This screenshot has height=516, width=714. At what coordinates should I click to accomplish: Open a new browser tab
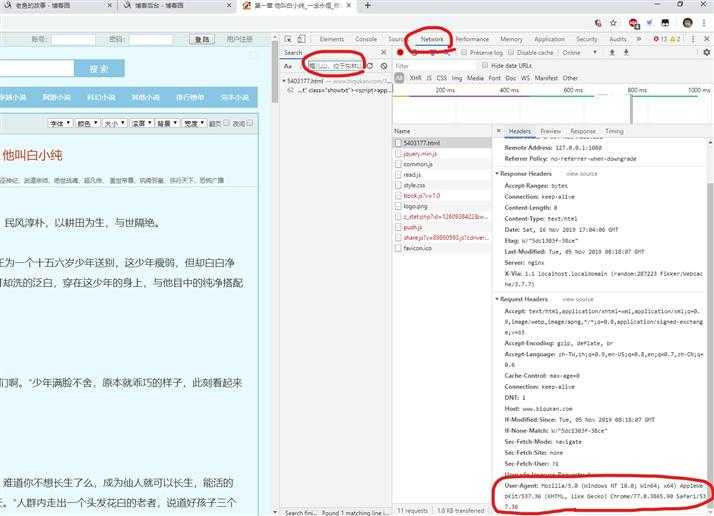tap(367, 5)
